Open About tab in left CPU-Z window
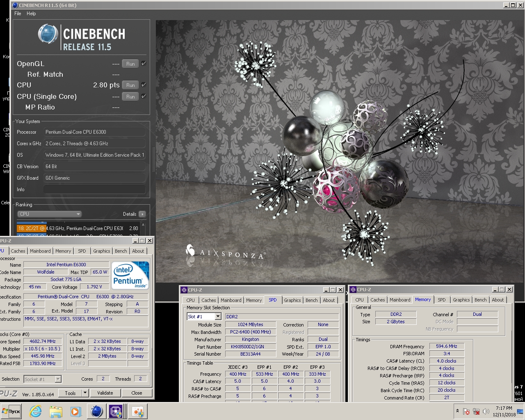 coord(138,251)
